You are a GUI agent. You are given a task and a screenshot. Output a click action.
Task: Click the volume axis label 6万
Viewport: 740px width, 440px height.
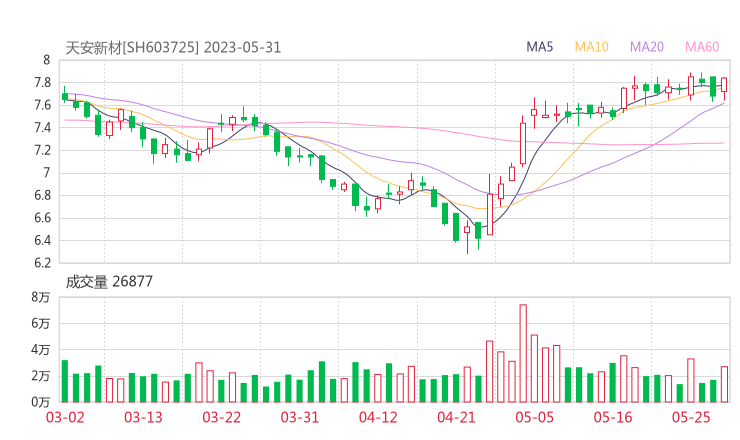click(x=41, y=323)
